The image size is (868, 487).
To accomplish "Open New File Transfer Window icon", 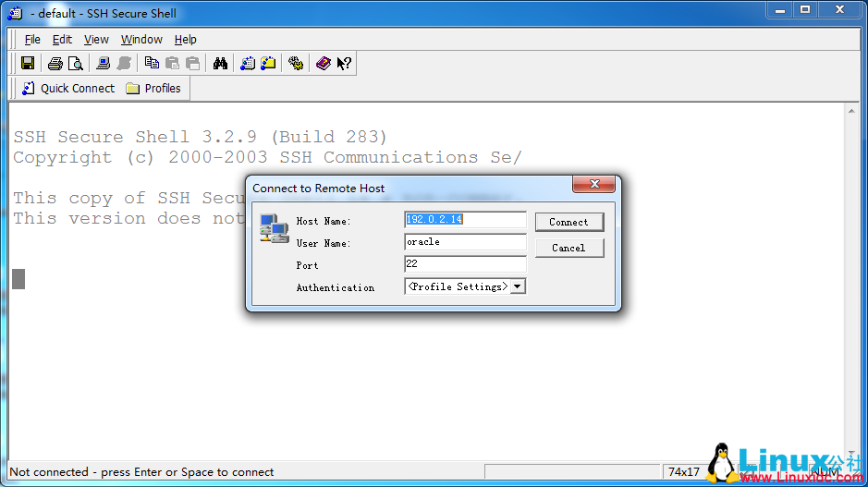I will 268,63.
